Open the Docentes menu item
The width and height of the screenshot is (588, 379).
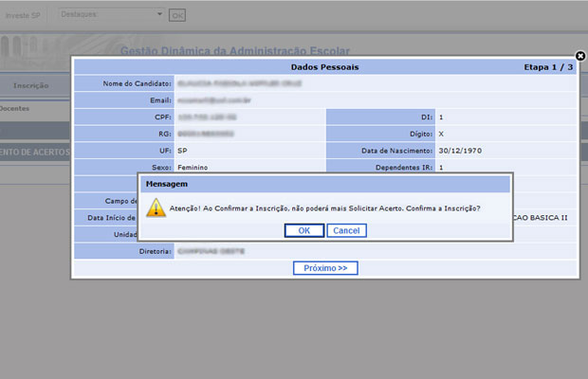coord(14,109)
